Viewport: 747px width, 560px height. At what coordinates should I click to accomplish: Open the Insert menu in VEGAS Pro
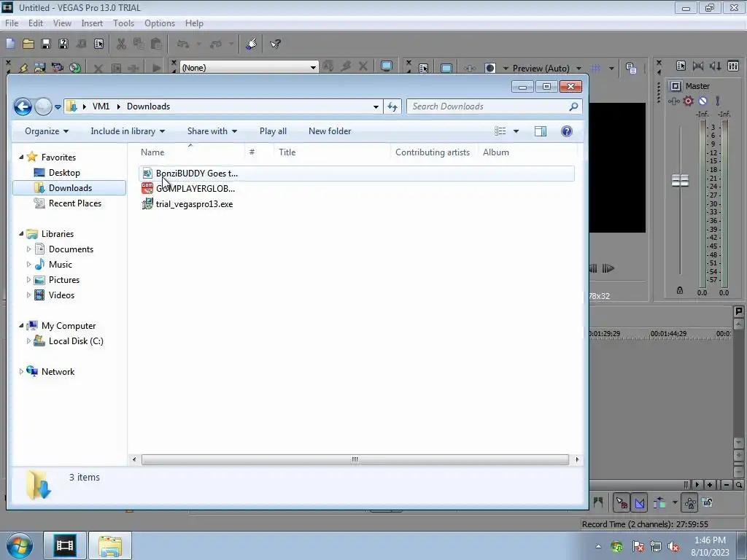tap(92, 23)
